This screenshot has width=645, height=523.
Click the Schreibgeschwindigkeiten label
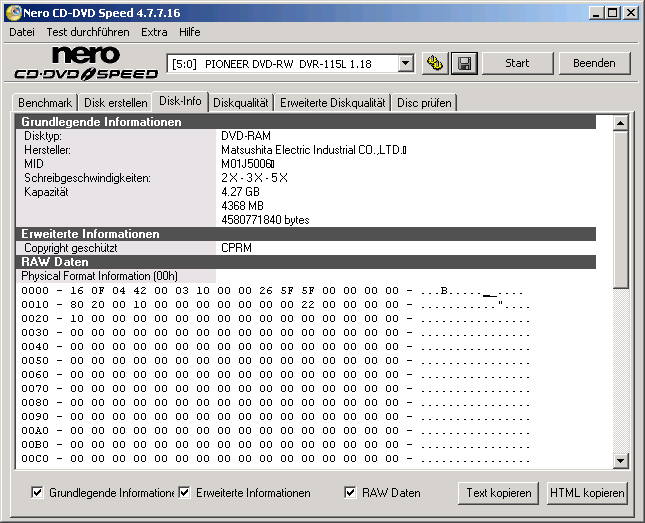tap(87, 178)
